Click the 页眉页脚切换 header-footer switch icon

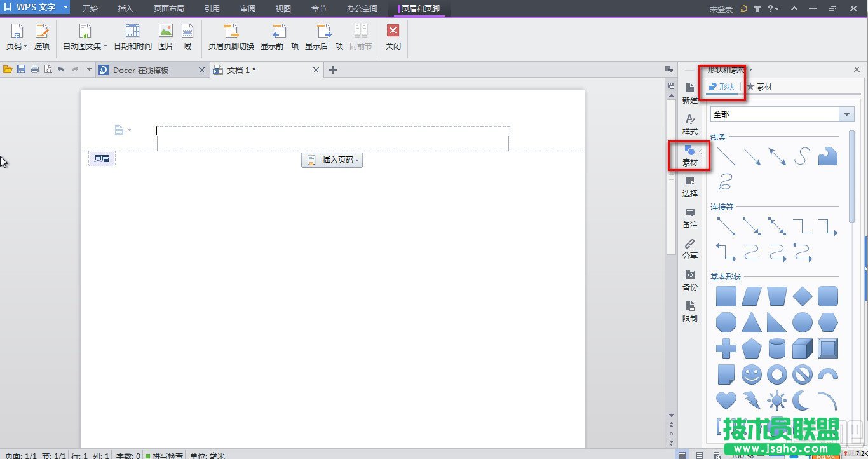[x=231, y=31]
